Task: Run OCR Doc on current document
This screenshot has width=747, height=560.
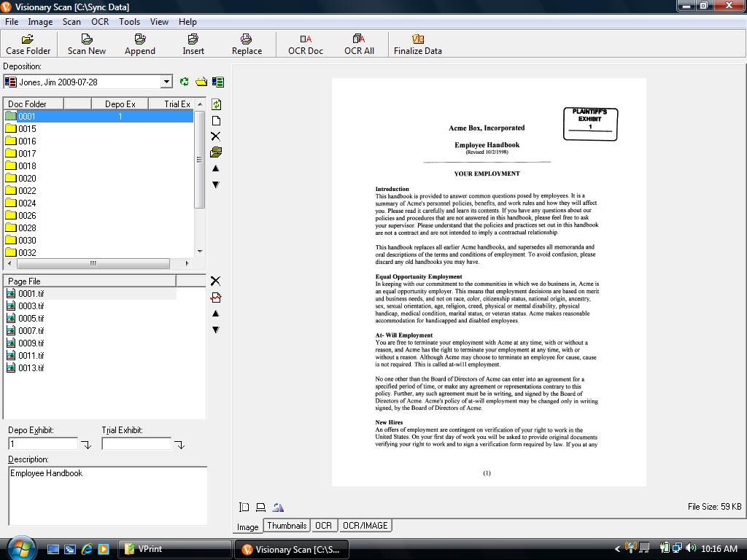Action: [306, 44]
